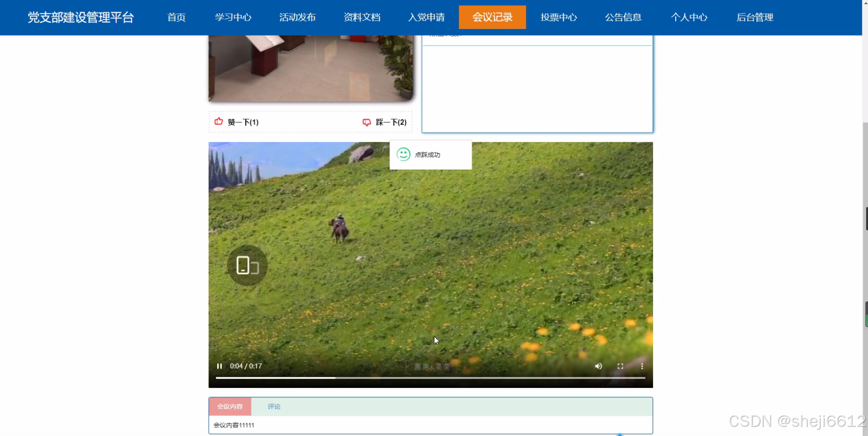Open the 首页 menu
The width and height of the screenshot is (868, 436).
click(x=176, y=18)
